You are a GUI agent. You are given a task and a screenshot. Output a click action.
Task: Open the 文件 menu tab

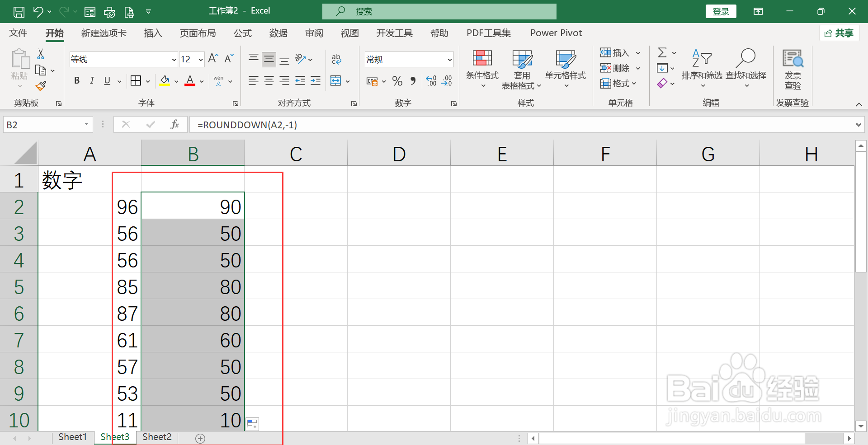18,33
